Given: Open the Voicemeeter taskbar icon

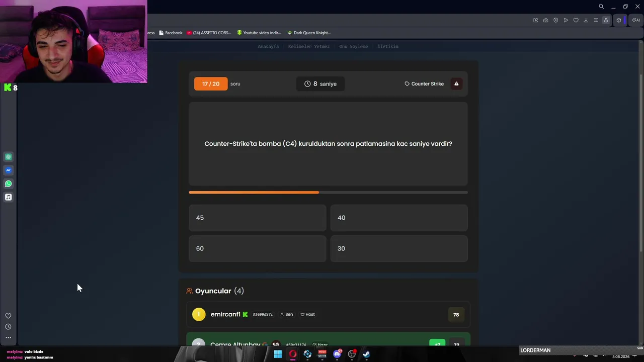Looking at the screenshot, I should [x=322, y=354].
